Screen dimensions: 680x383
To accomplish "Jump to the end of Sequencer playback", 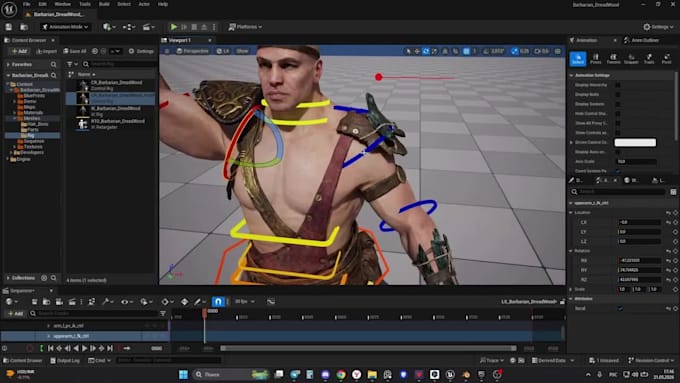I will click(x=110, y=348).
